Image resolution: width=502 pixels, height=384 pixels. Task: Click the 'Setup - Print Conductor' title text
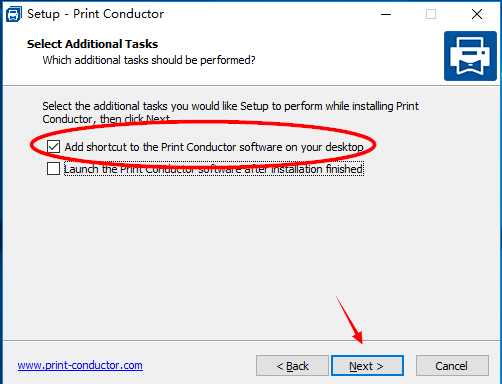pyautogui.click(x=95, y=14)
